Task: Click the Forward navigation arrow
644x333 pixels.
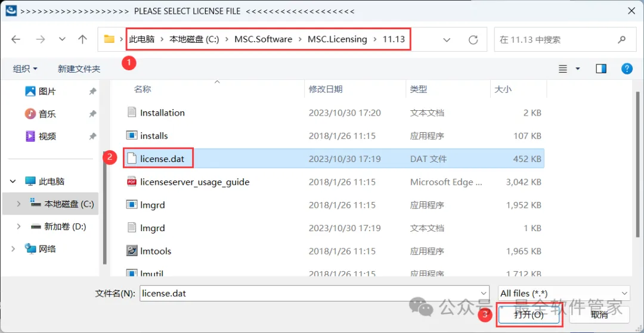Action: pos(41,39)
